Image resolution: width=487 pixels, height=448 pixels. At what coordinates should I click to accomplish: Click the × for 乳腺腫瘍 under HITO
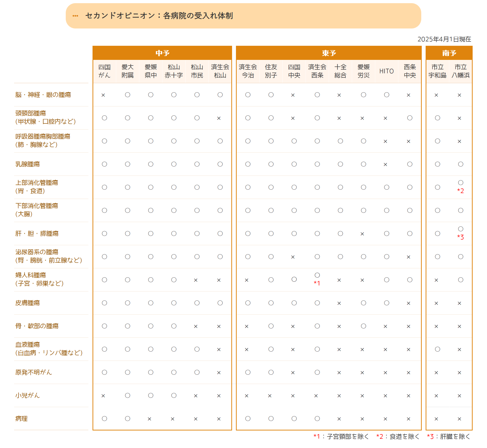click(385, 165)
